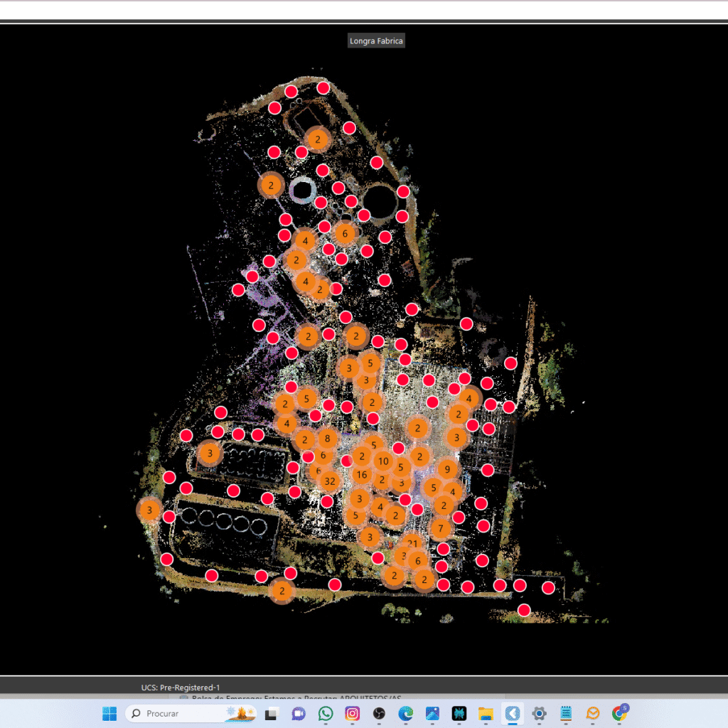This screenshot has width=728, height=728.
Task: Launch Instagram from the taskbar
Action: [352, 713]
